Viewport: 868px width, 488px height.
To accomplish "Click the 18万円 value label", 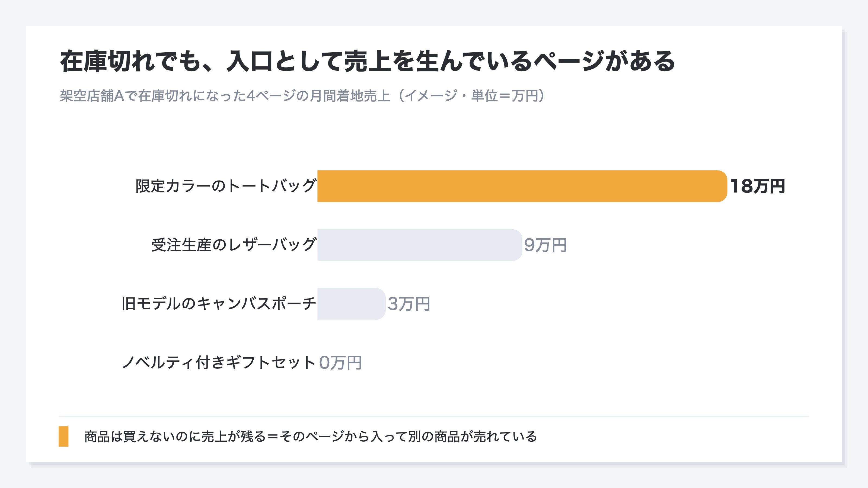I will pos(757,186).
